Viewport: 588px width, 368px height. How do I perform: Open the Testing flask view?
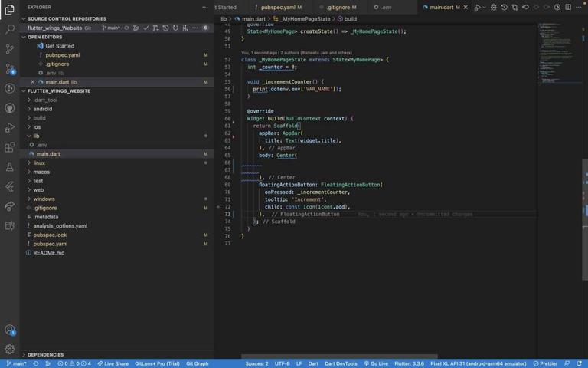(x=10, y=166)
